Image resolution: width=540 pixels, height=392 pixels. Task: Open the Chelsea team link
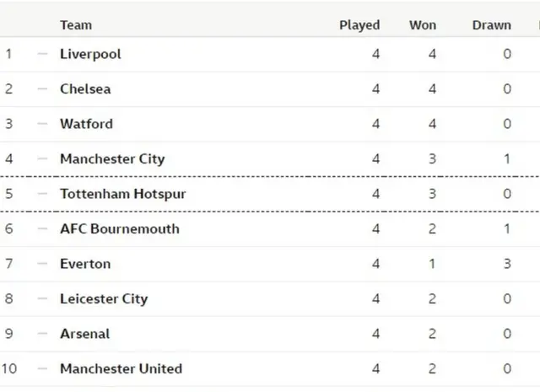tap(85, 89)
